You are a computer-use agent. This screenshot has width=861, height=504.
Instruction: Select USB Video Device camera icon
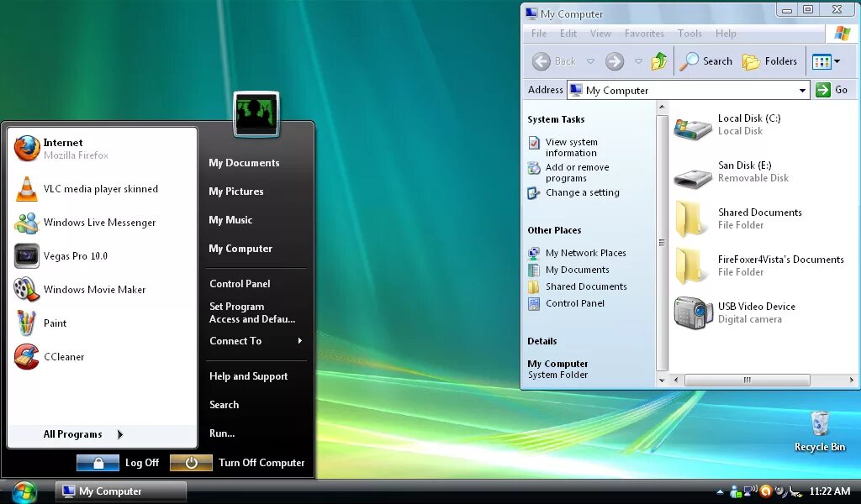pyautogui.click(x=693, y=312)
